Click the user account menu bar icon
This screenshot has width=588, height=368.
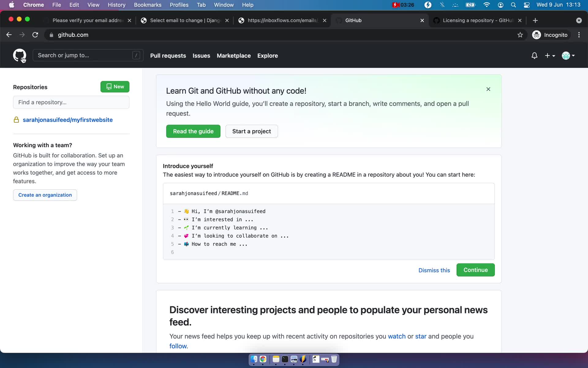click(x=500, y=5)
